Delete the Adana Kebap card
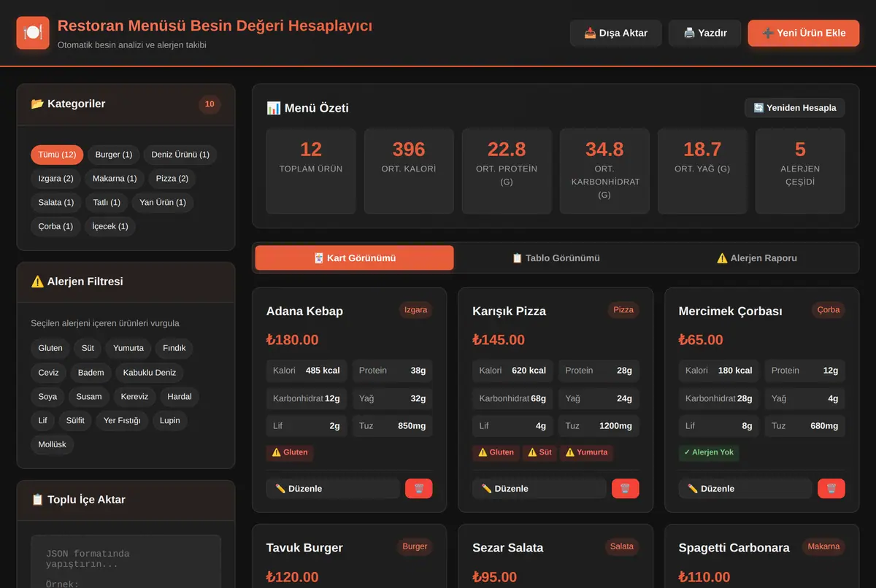Screen dimensions: 876x588 [418, 489]
